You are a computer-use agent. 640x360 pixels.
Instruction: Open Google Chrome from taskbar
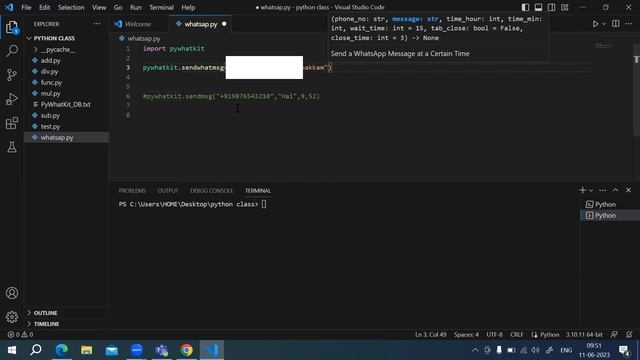[x=187, y=350]
